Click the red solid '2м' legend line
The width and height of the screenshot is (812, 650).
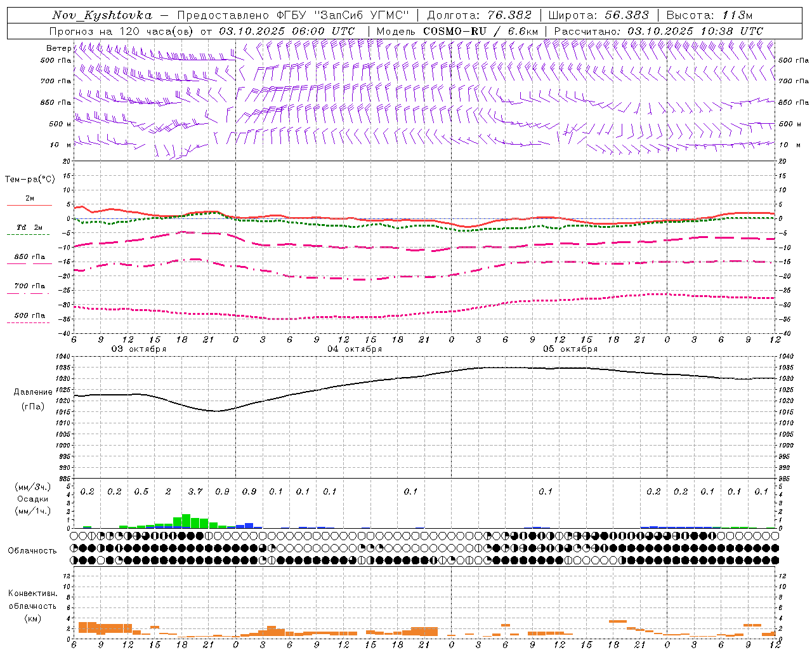[x=29, y=206]
